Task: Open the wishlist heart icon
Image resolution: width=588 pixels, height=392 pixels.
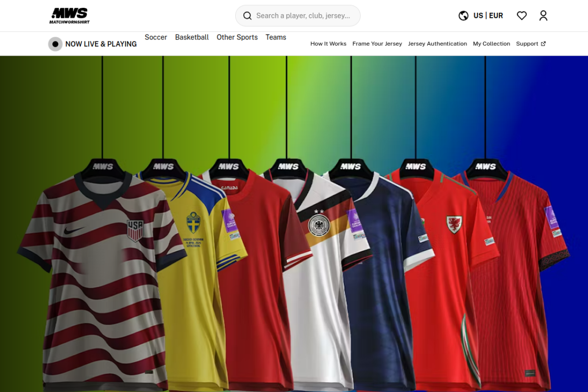Action: [x=521, y=16]
